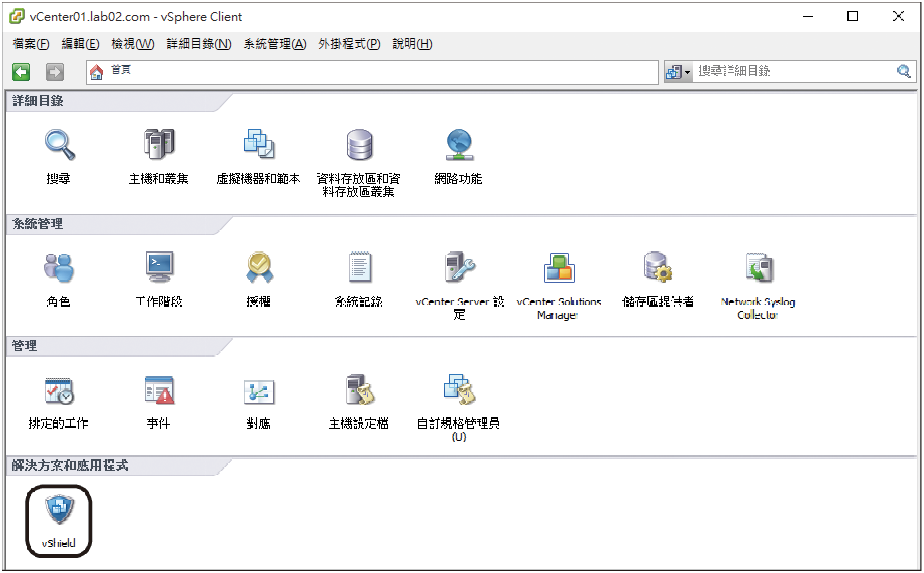Open the 說明(H) menu
Viewport: 924px width, 573px height.
[x=413, y=44]
